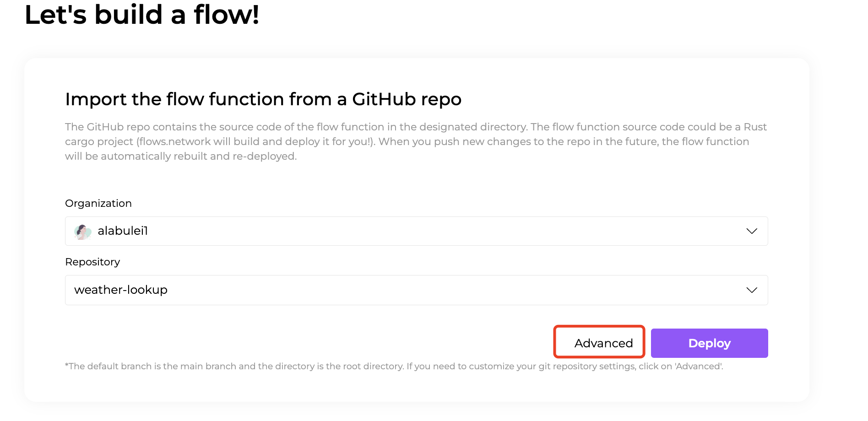This screenshot has height=421, width=868.
Task: Click the flow function description paragraph
Action: point(412,141)
